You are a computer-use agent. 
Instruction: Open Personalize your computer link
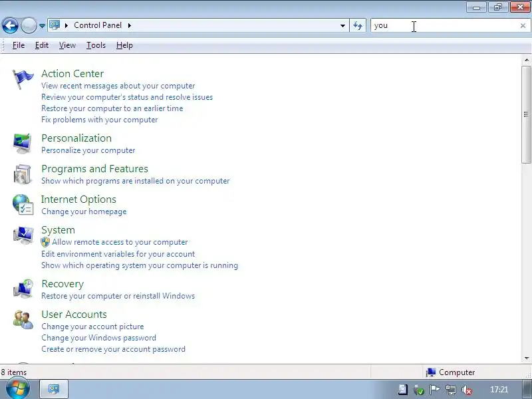[88, 150]
